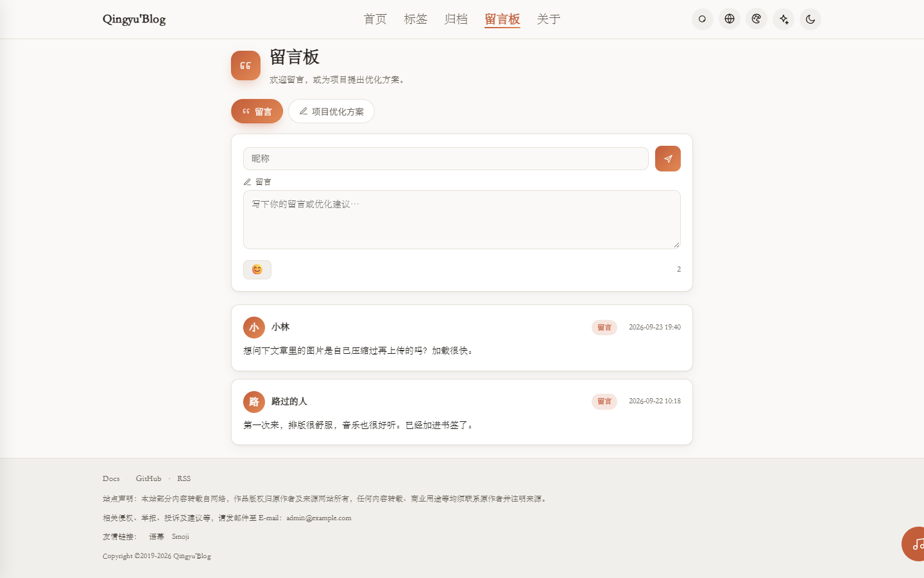This screenshot has height=578, width=924.
Task: Select the 留言 tab pill
Action: tap(257, 111)
